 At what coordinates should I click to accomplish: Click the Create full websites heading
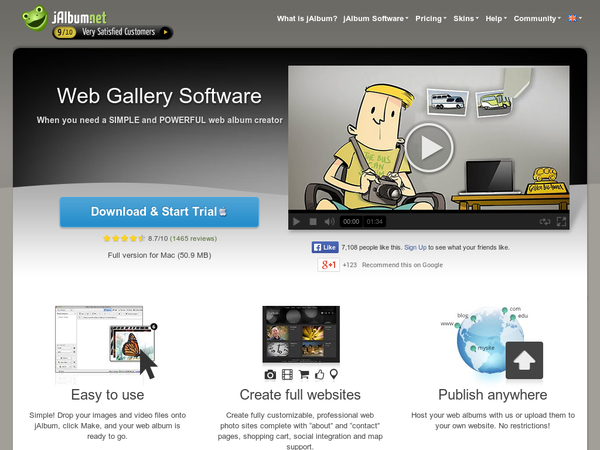coord(300,395)
